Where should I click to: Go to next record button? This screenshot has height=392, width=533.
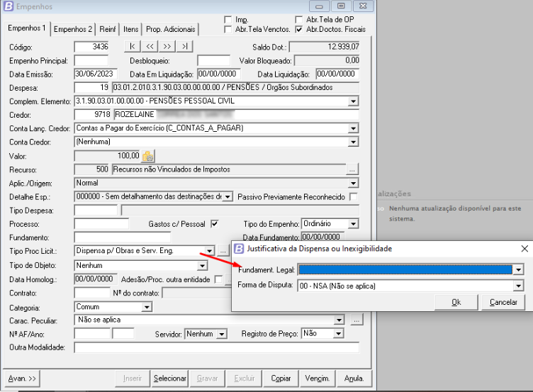click(x=167, y=46)
